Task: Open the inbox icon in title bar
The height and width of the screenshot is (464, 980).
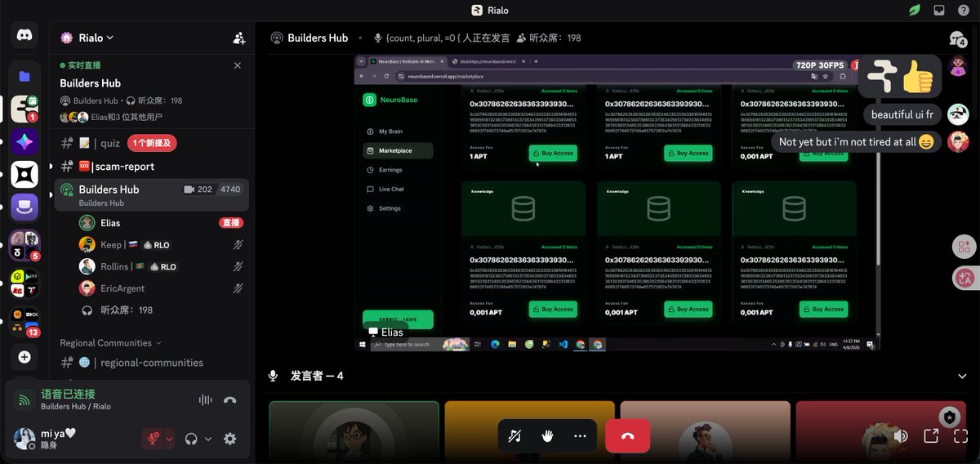Action: pyautogui.click(x=939, y=11)
